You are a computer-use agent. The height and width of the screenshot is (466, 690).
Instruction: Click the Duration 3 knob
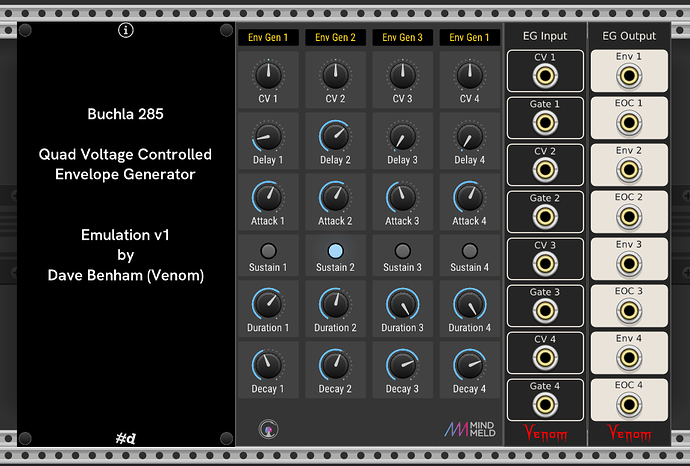point(403,304)
